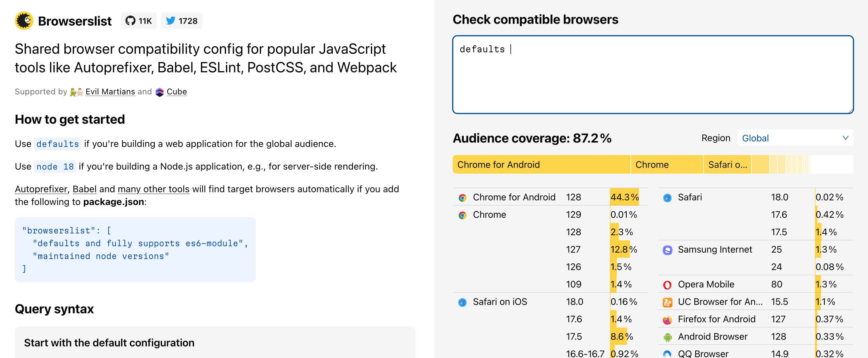Viewport: 868px width, 358px height.
Task: Open the GitHub repository badge
Action: [x=139, y=21]
